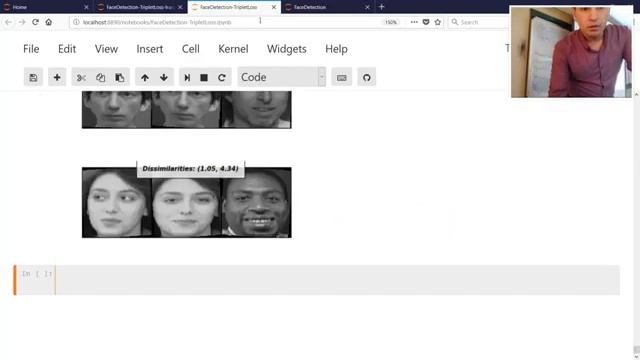The image size is (640, 360).
Task: Click the smiling man face in bottom triplet
Action: 257,202
